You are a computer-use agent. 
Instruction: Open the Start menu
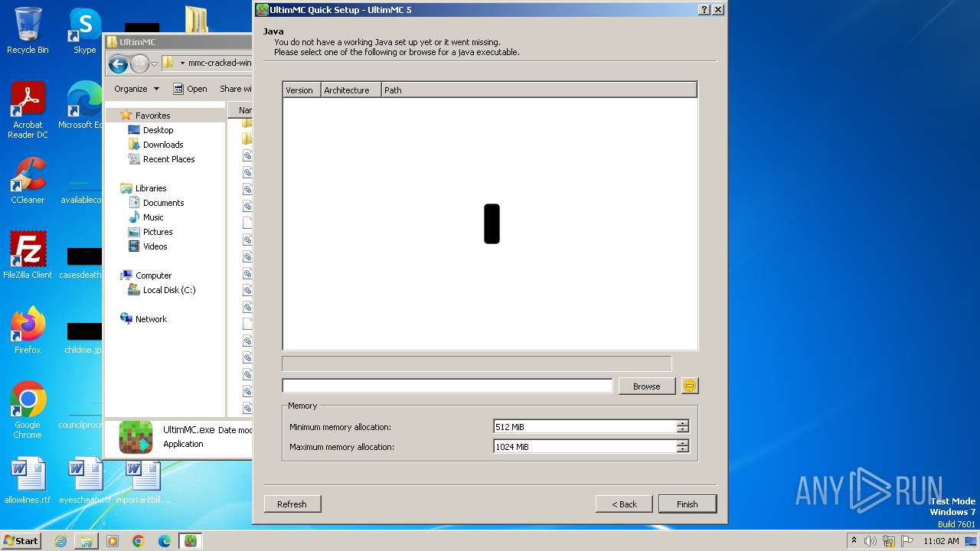(x=21, y=541)
